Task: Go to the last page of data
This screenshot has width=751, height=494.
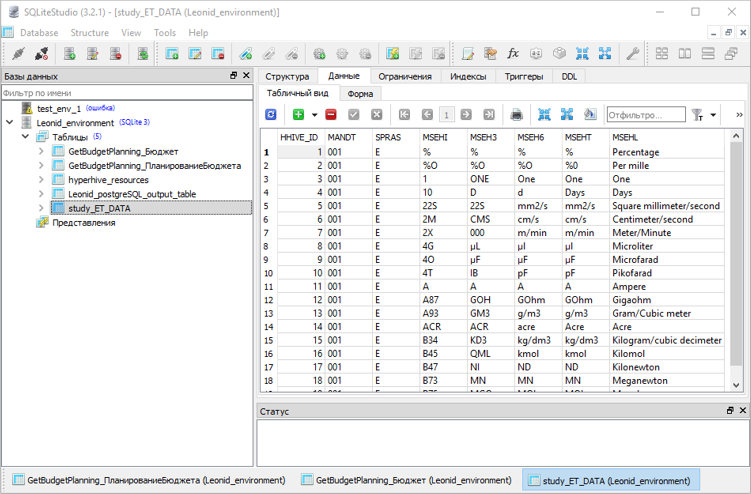Action: click(x=489, y=115)
